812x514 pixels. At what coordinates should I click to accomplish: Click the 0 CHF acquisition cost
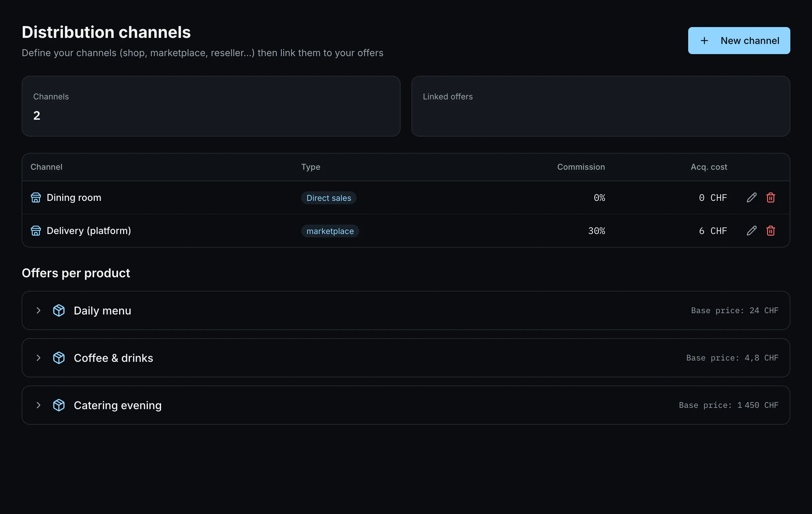click(x=713, y=197)
